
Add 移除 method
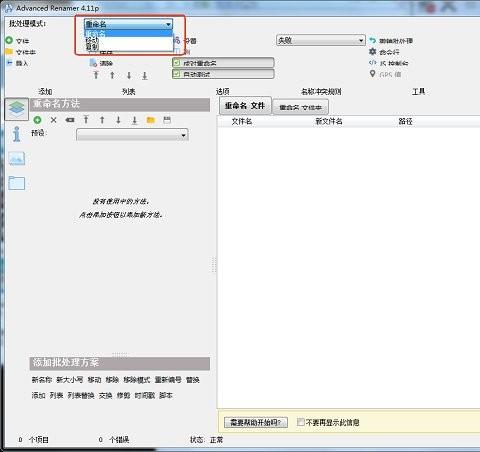click(x=112, y=380)
